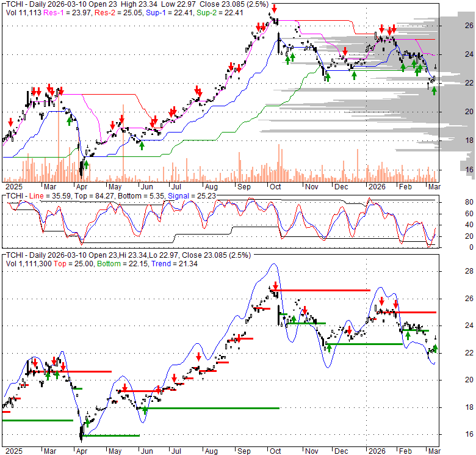This screenshot has width=476, height=455.
Task: Click the '22' price tick on the bottom chart
Action: (469, 352)
